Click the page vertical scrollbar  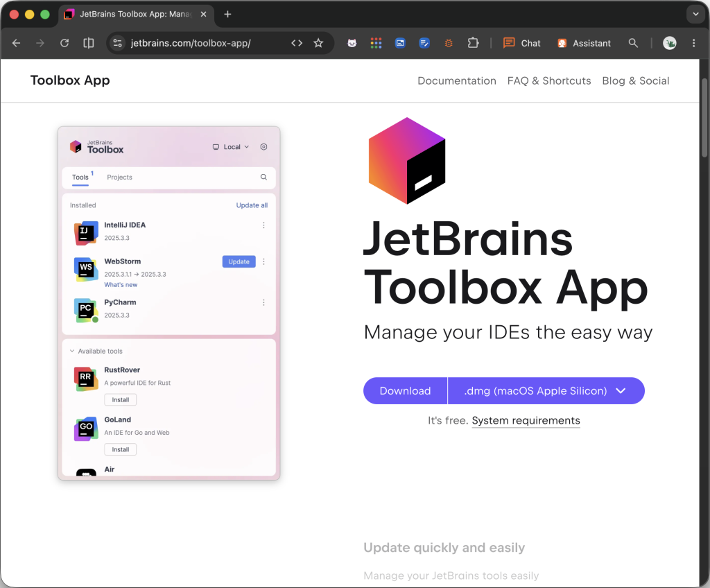[x=704, y=119]
